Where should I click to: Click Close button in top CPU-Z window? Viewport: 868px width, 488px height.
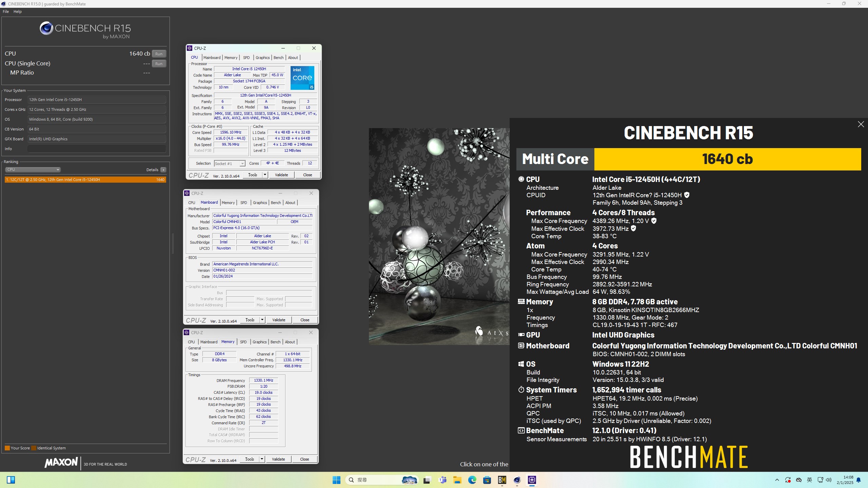pyautogui.click(x=308, y=175)
